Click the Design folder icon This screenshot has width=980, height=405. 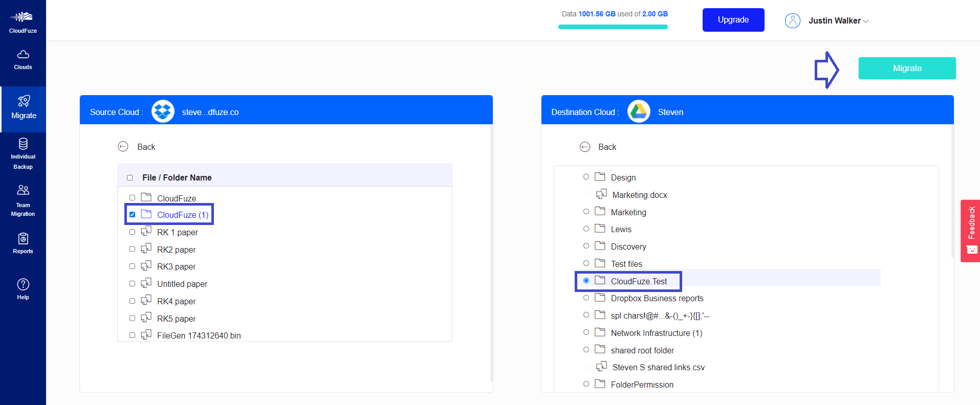600,176
